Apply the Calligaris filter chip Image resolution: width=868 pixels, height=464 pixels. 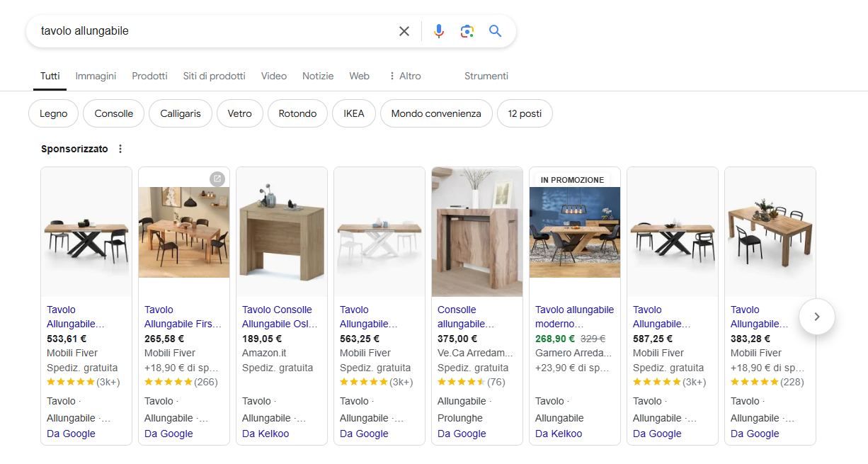point(181,113)
